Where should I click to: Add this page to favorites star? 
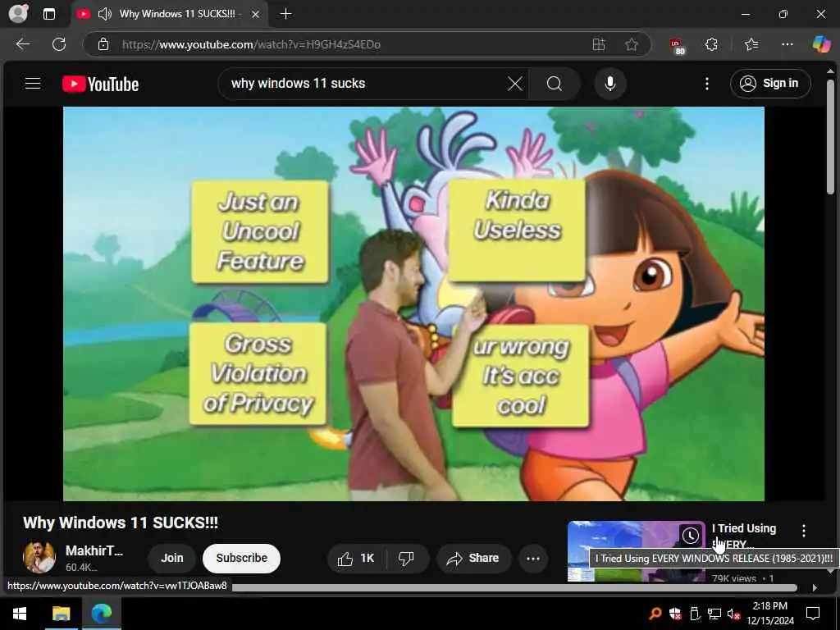(632, 44)
